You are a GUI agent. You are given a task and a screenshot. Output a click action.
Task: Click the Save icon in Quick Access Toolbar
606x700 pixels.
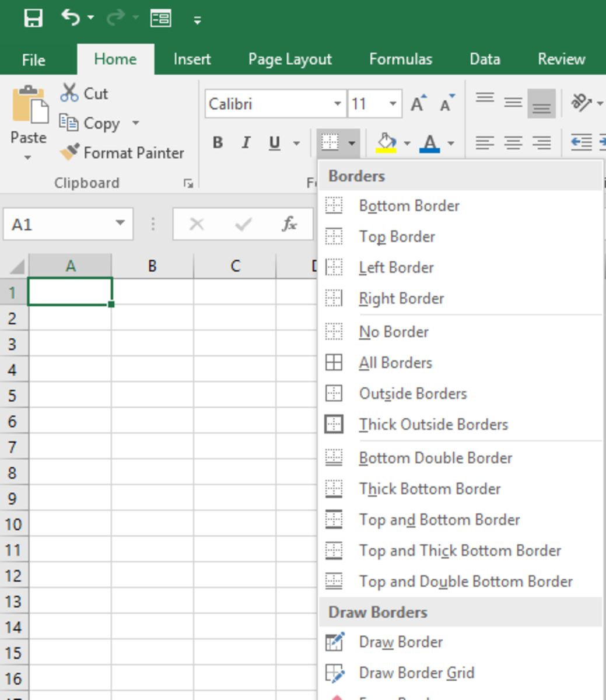(x=33, y=17)
